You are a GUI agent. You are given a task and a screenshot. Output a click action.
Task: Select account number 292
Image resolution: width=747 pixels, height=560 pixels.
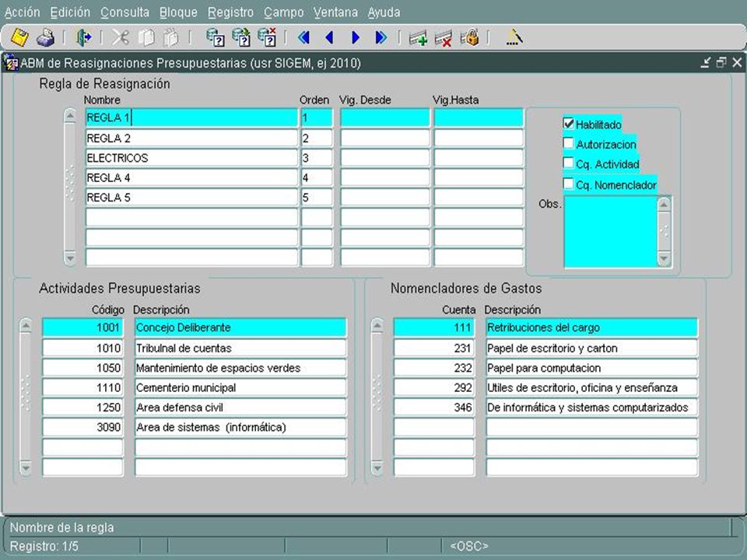pyautogui.click(x=434, y=387)
